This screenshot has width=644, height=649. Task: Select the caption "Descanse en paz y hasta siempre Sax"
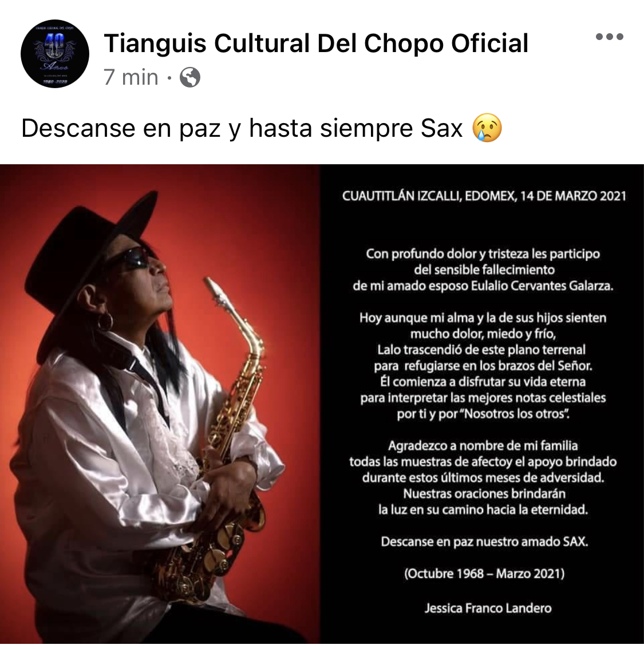click(242, 128)
